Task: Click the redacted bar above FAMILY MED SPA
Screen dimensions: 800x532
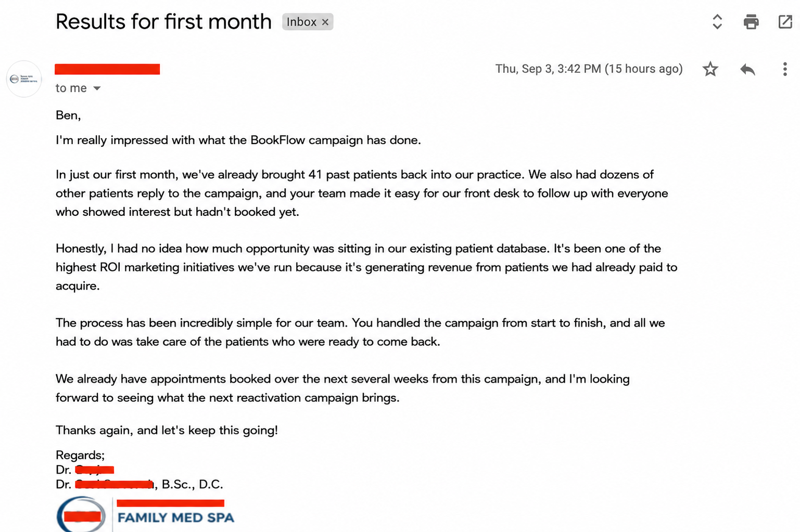Action: tap(170, 503)
